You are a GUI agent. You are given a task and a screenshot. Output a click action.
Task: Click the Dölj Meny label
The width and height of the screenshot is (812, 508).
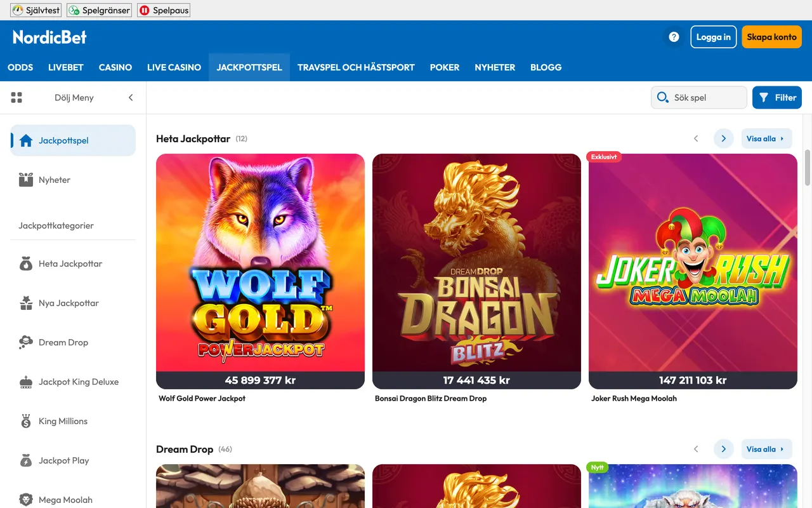coord(74,97)
